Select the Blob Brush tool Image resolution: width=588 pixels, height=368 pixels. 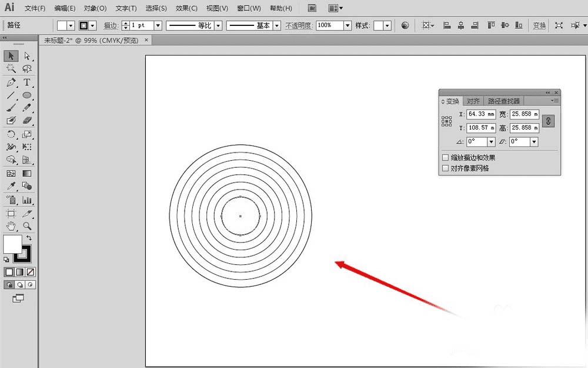[x=11, y=121]
